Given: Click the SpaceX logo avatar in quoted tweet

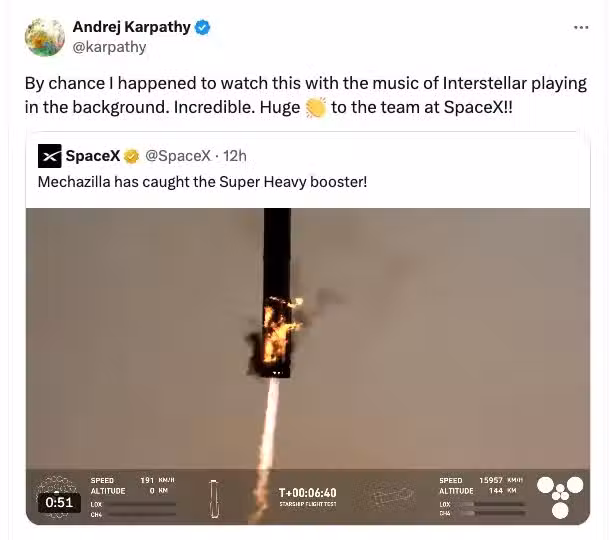Looking at the screenshot, I should click(x=49, y=156).
